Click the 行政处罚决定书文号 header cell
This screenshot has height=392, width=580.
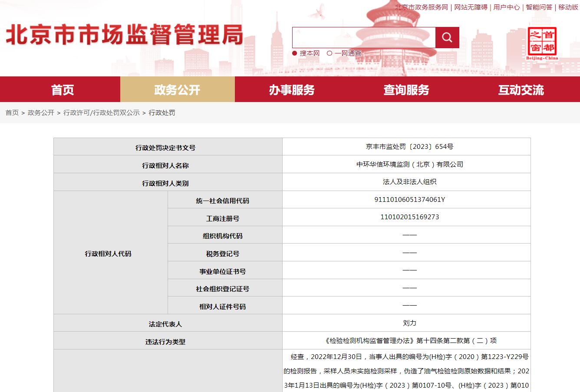click(168, 147)
